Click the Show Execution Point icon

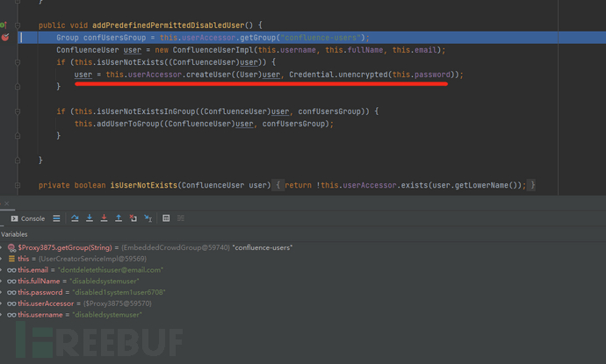pos(56,218)
